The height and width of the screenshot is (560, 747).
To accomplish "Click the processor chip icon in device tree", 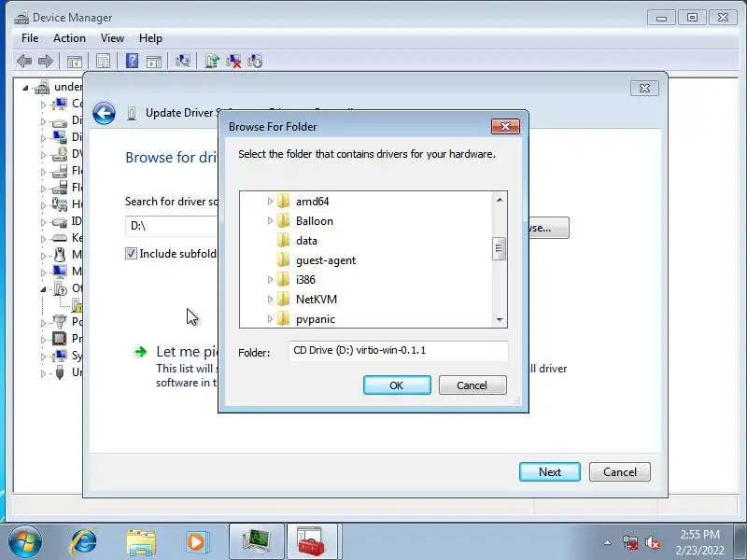I will pyautogui.click(x=60, y=339).
